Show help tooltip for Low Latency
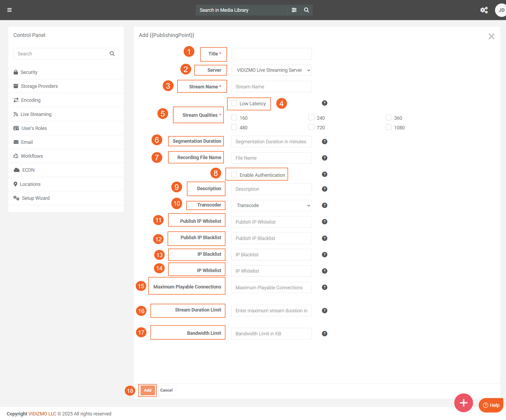506x420 pixels. pyautogui.click(x=324, y=103)
